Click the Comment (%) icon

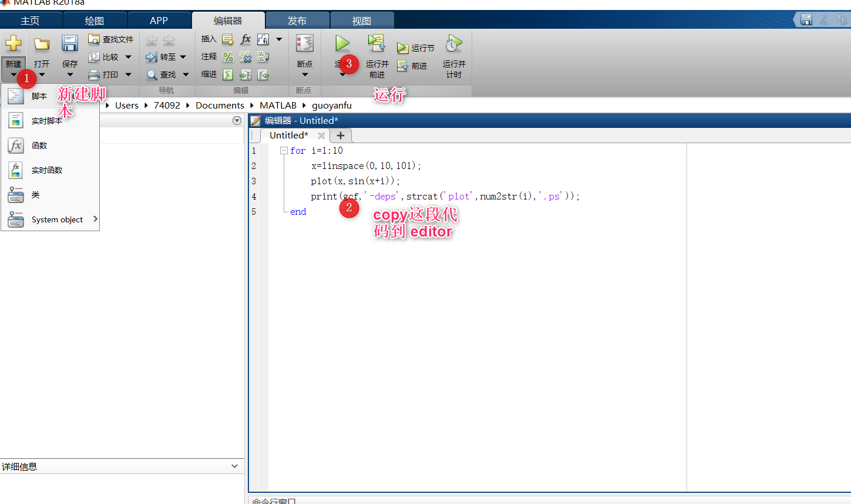pos(228,57)
